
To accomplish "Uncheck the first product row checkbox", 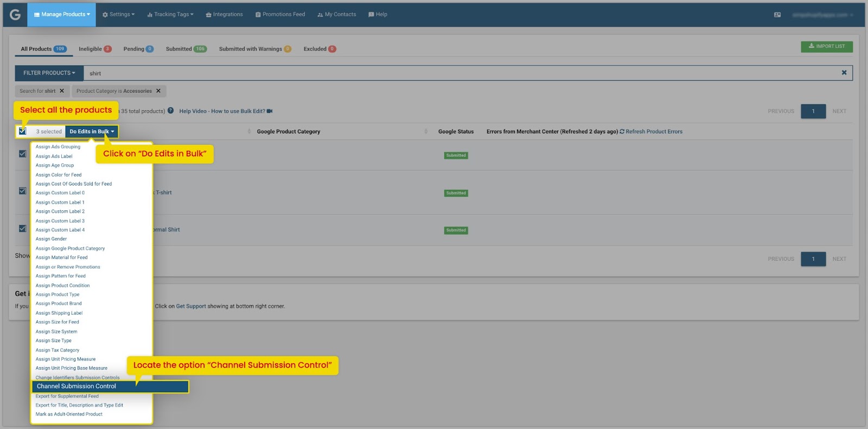I will pyautogui.click(x=22, y=154).
